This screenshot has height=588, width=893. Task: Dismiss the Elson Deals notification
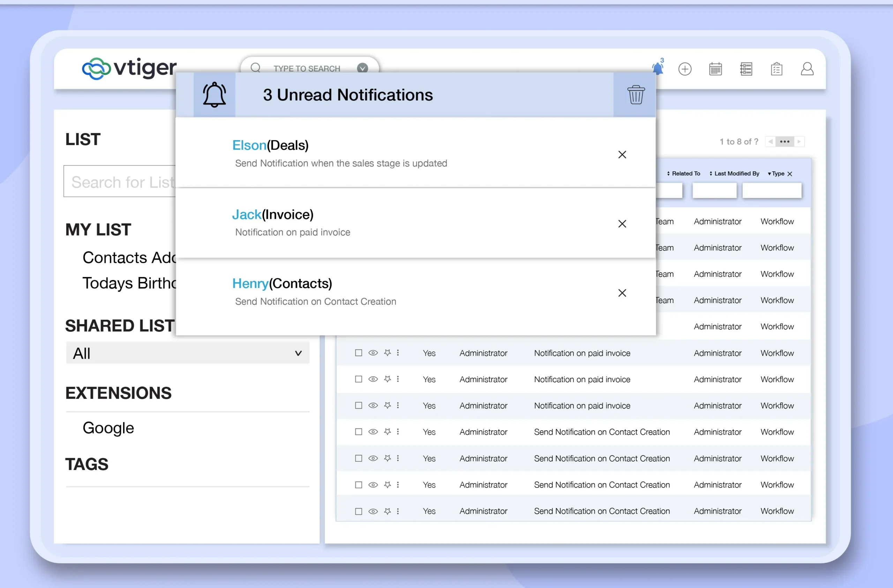click(x=622, y=155)
